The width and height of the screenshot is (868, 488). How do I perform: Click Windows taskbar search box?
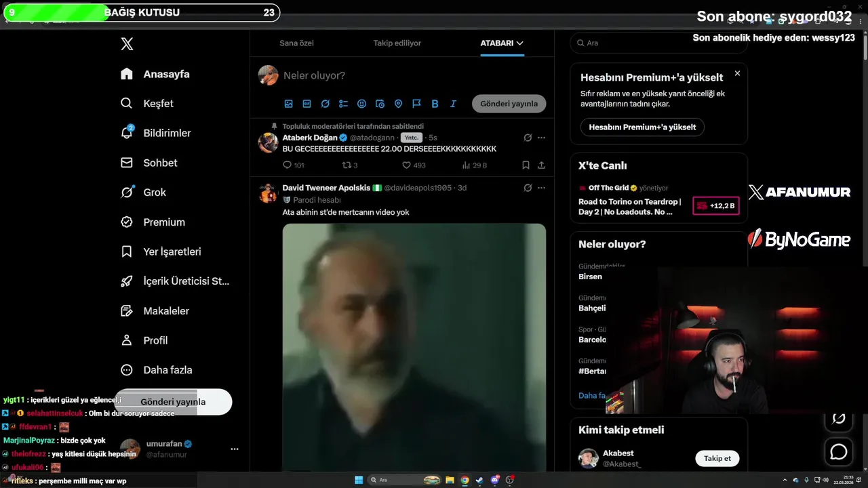(x=405, y=480)
